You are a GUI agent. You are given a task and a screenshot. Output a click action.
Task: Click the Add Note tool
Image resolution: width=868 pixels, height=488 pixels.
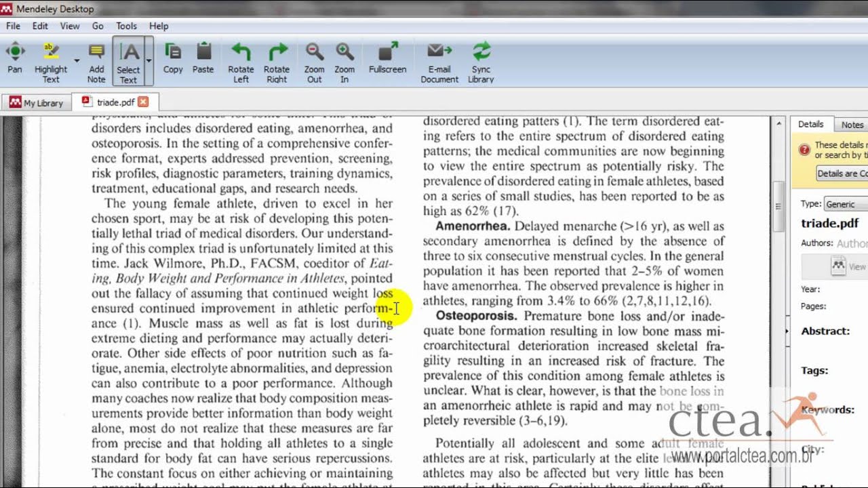pos(96,62)
